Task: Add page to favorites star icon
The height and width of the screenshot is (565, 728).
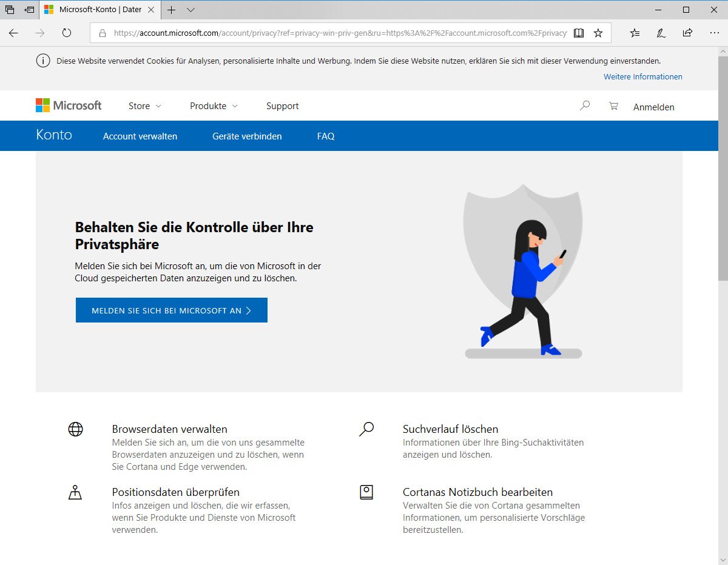Action: click(x=598, y=33)
